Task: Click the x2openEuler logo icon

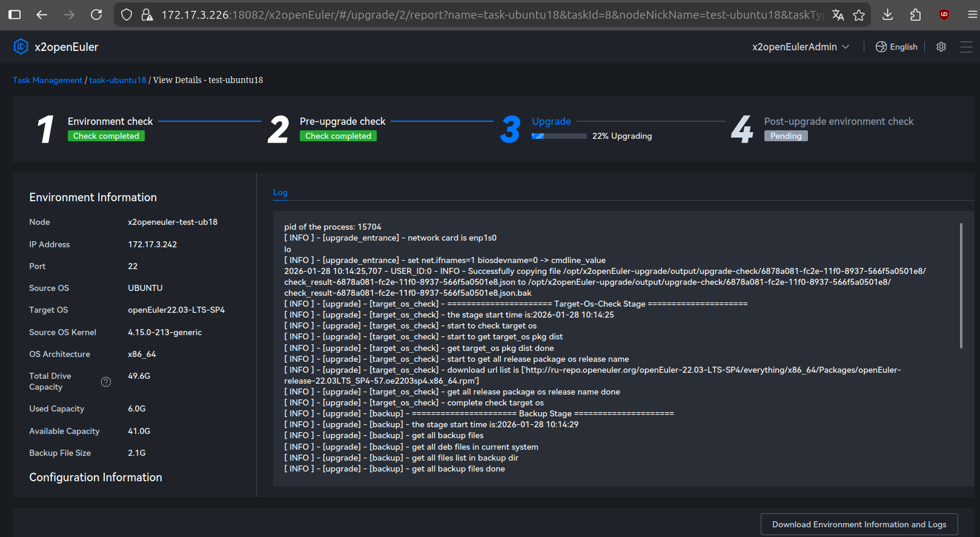Action: pos(21,47)
